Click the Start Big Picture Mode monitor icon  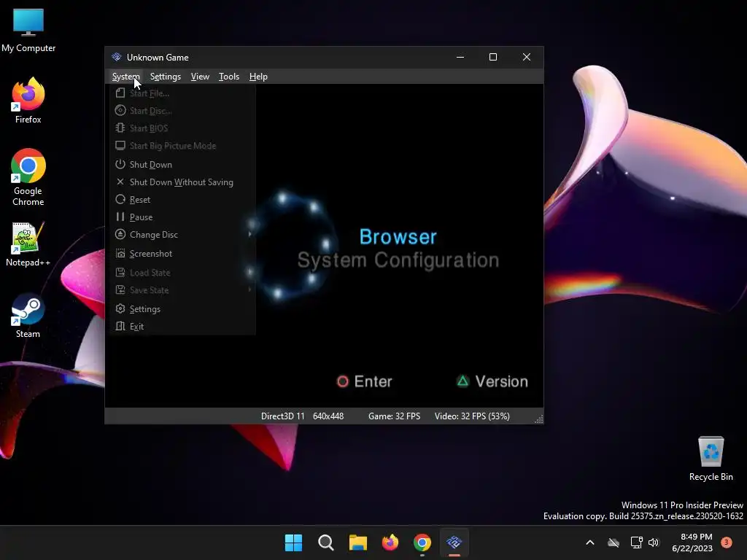(120, 146)
